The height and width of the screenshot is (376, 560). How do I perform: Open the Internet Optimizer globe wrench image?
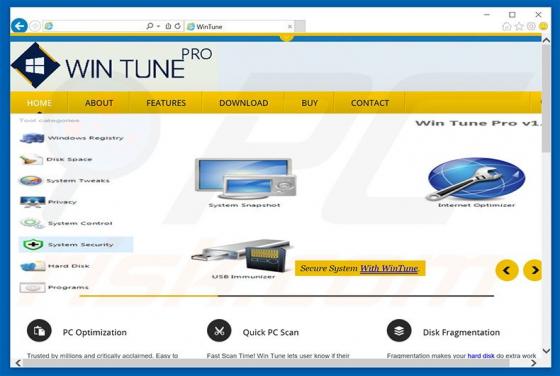[475, 179]
